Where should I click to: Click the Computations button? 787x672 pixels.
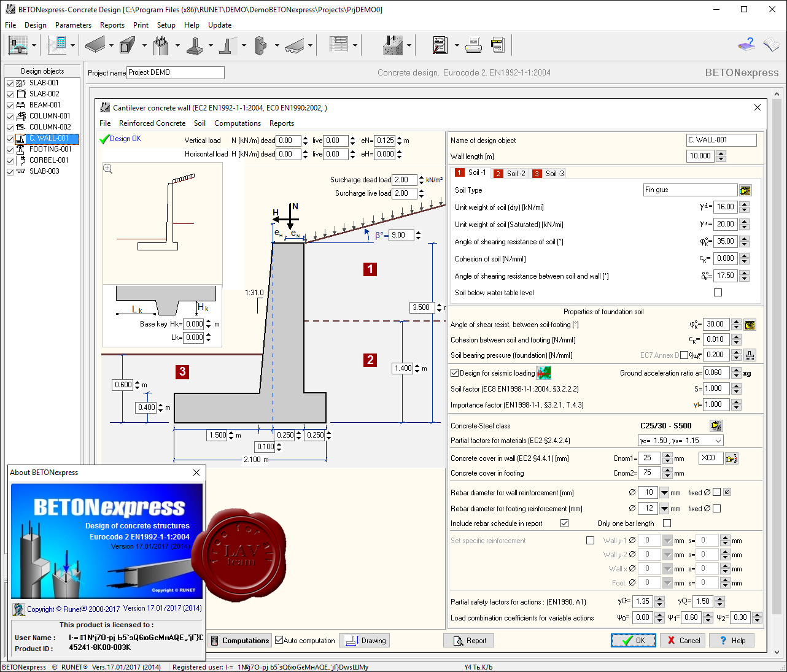(239, 641)
